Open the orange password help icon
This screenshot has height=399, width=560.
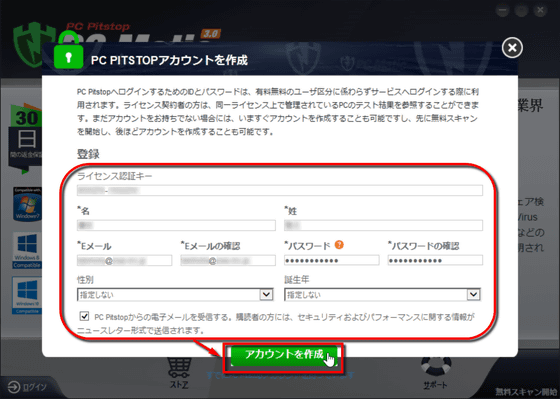[339, 245]
